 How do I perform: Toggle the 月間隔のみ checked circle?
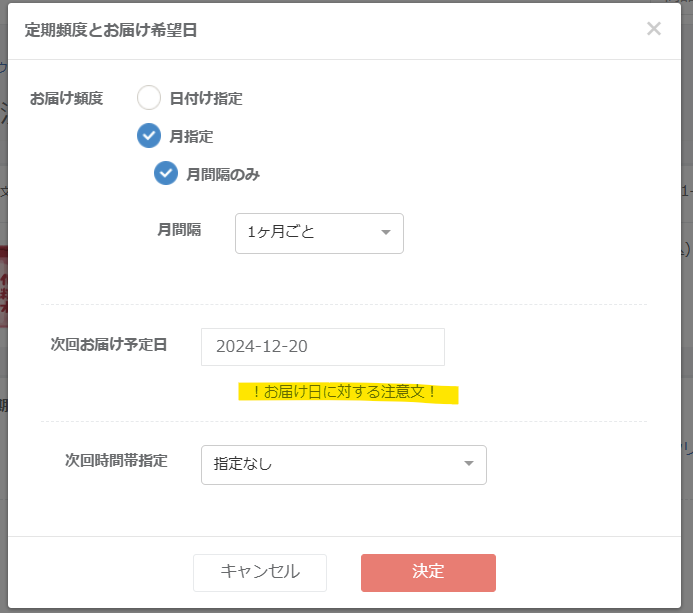(x=166, y=174)
